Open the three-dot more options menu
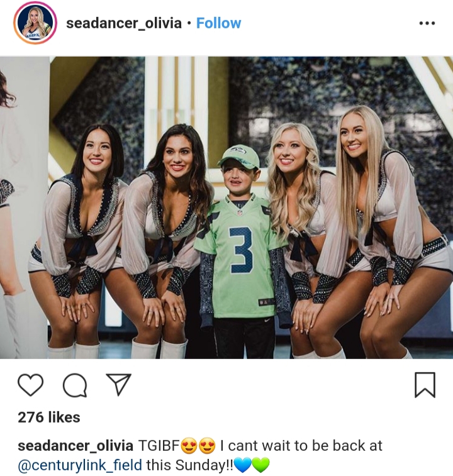Viewport: 453px width, 476px height. coord(427,23)
